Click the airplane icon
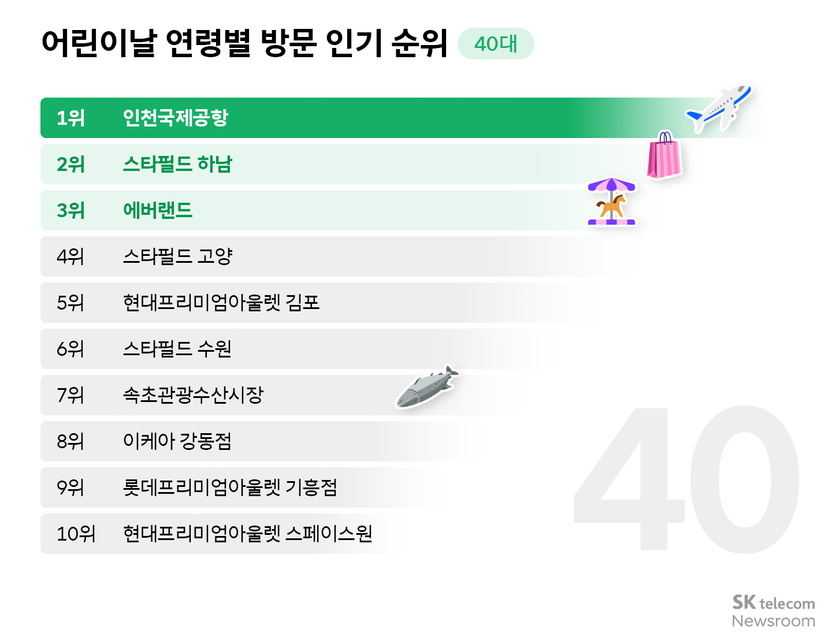 (x=719, y=108)
